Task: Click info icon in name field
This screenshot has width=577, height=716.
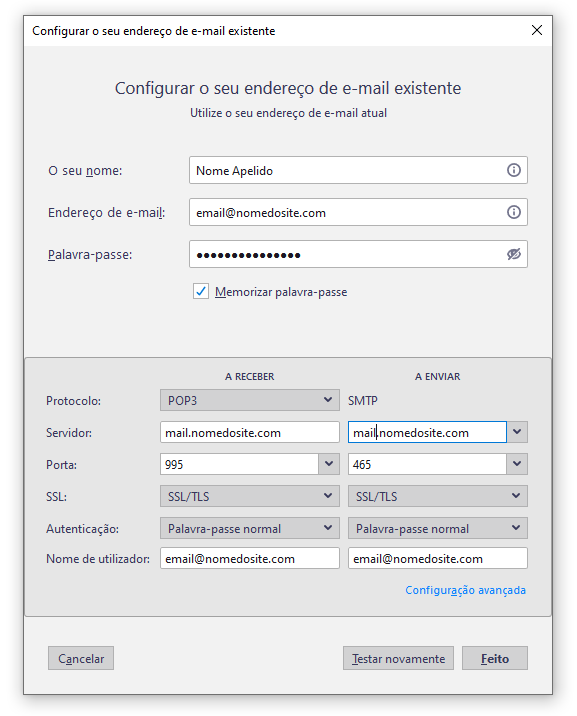Action: point(514,170)
